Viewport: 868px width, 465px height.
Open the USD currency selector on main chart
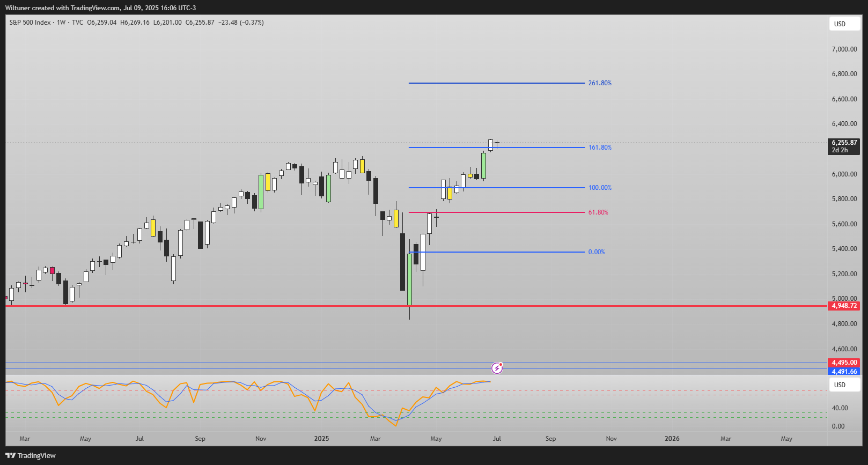(x=845, y=24)
